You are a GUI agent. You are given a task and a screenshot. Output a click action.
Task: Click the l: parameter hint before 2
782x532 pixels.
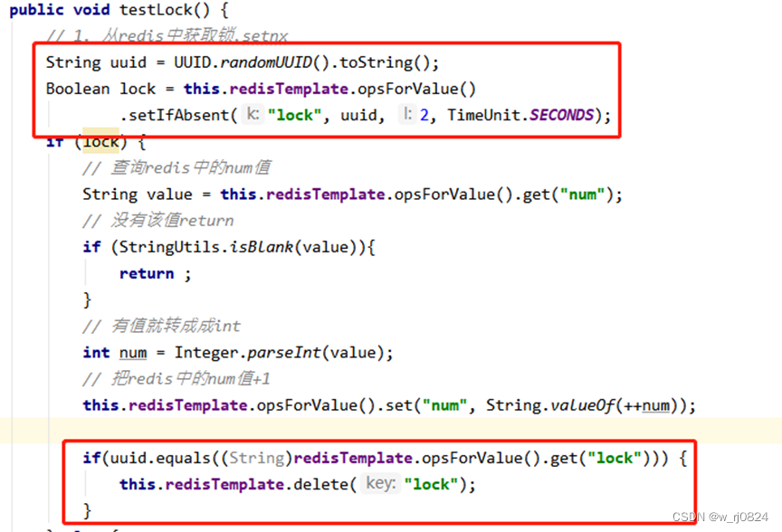tap(407, 114)
